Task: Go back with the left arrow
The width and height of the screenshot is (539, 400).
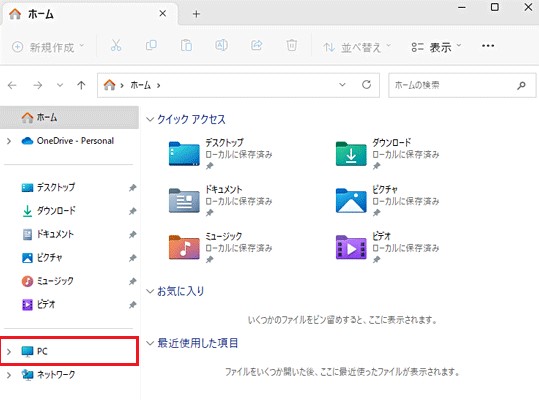Action: [x=12, y=85]
